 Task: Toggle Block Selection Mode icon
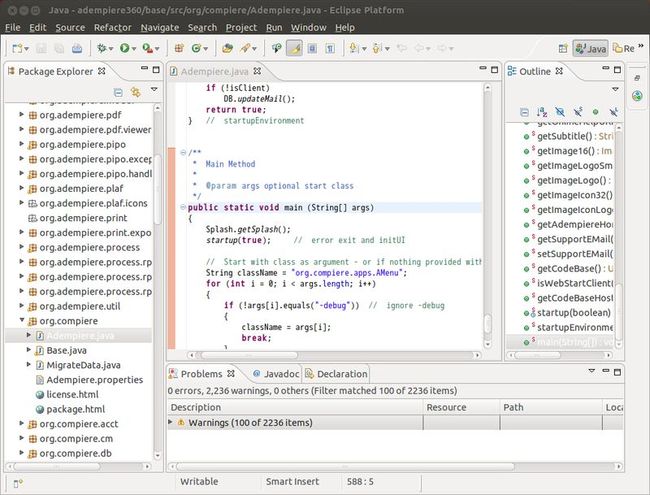point(312,49)
